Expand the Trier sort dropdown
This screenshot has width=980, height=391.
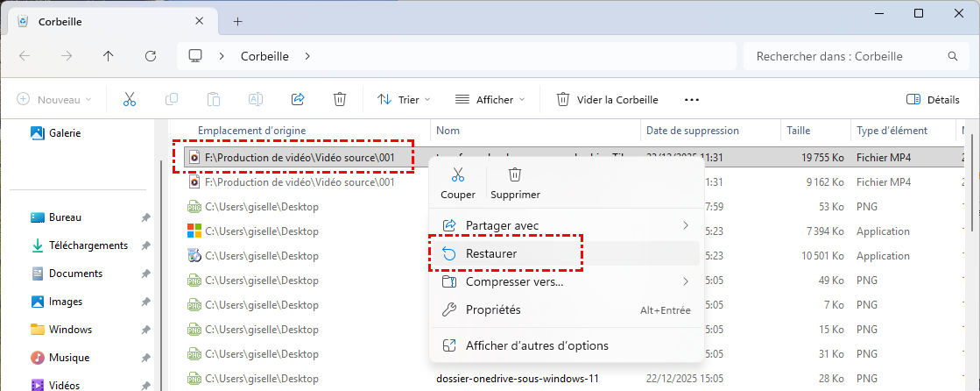pos(398,99)
